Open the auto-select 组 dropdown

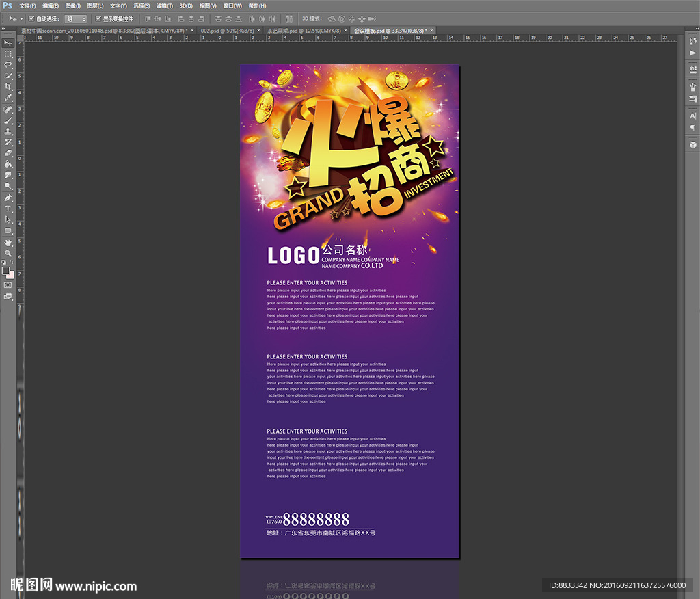click(x=75, y=18)
